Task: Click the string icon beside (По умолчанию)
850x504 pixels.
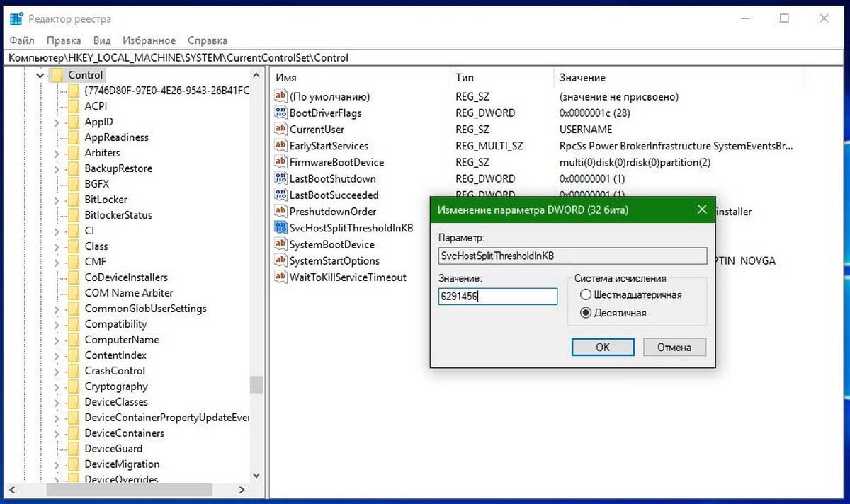Action: (x=280, y=96)
